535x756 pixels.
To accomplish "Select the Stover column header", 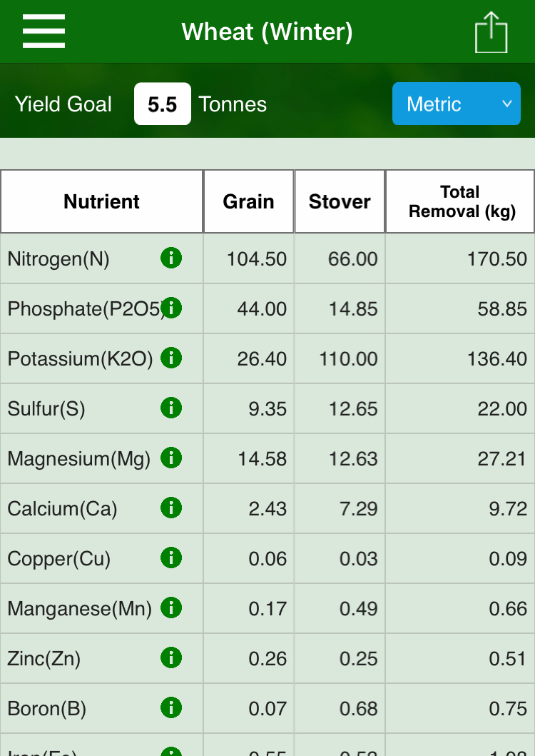I will (340, 201).
